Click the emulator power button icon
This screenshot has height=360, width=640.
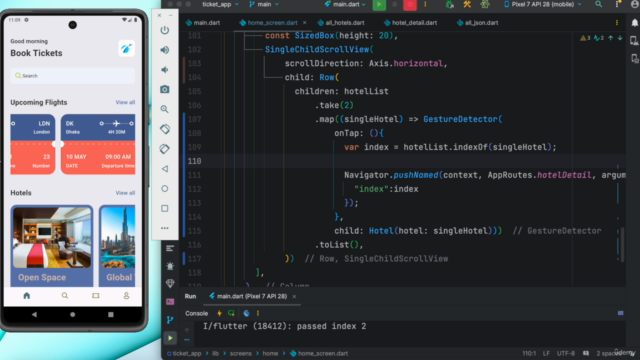164,30
